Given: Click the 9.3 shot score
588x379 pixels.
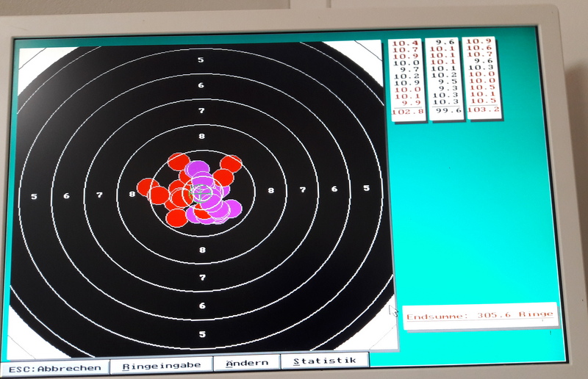Looking at the screenshot, I should (445, 88).
